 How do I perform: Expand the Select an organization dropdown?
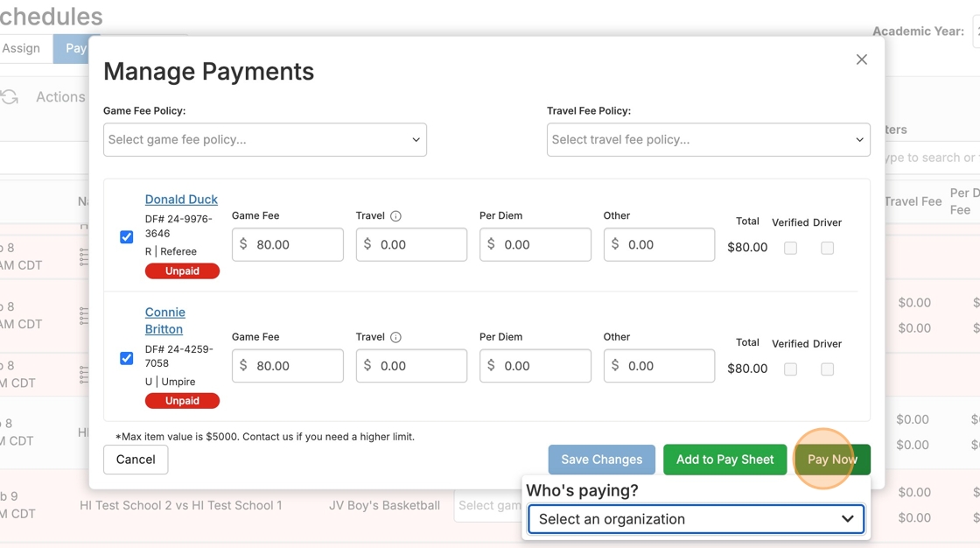(x=696, y=519)
